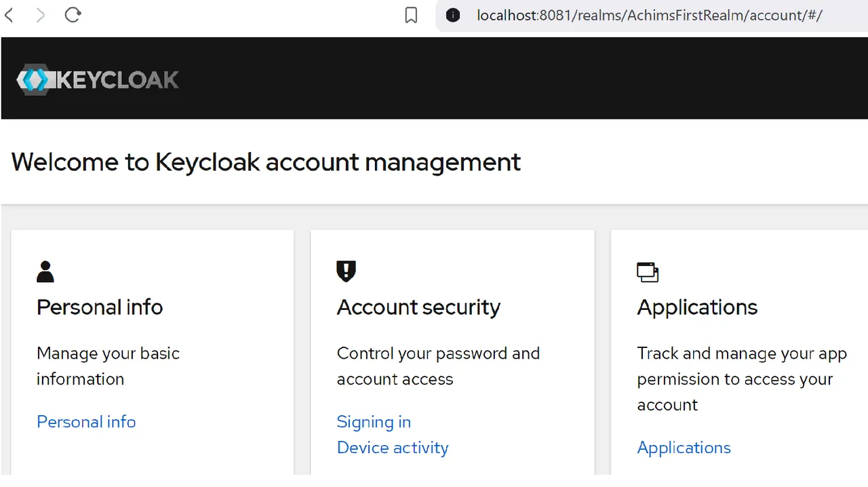Screen dimensions: 868x487
Task: Click the Keycloak logo in header
Action: (x=98, y=80)
